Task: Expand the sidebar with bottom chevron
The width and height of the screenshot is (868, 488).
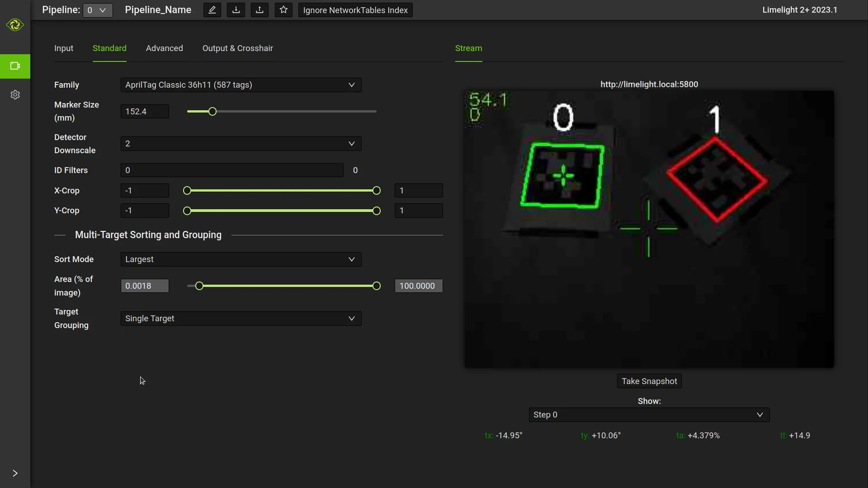Action: click(x=15, y=473)
